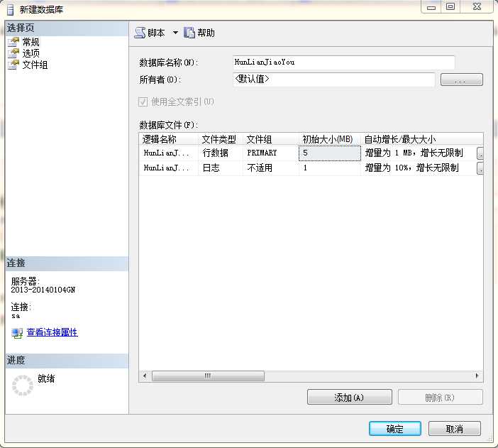The width and height of the screenshot is (498, 448).
Task: Click the 添加(A) button
Action: (x=349, y=397)
